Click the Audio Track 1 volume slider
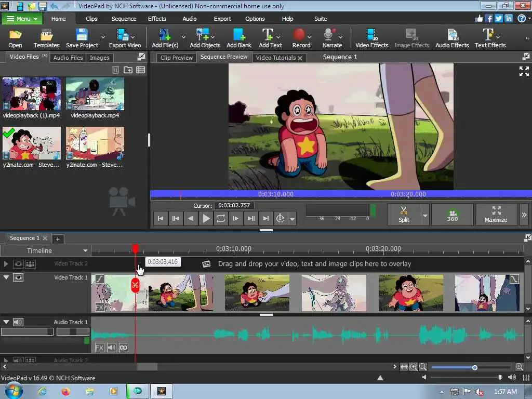 [x=27, y=331]
